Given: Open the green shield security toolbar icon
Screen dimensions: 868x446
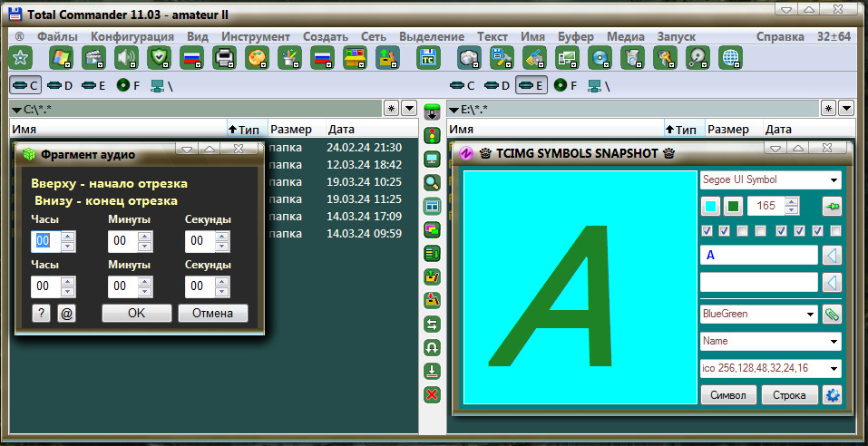Looking at the screenshot, I should 159,58.
